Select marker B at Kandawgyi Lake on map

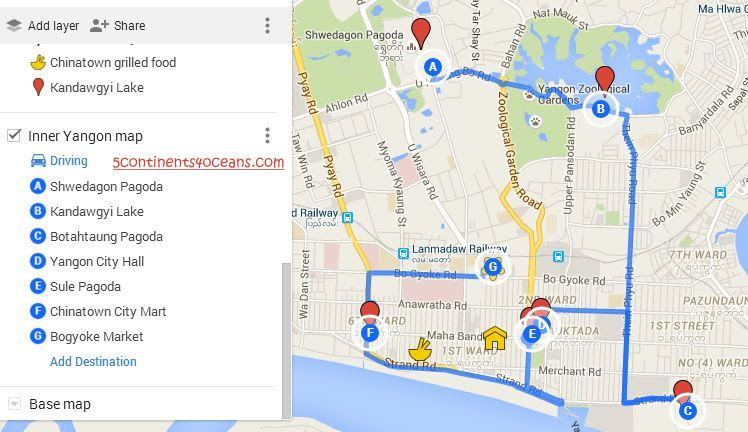601,109
